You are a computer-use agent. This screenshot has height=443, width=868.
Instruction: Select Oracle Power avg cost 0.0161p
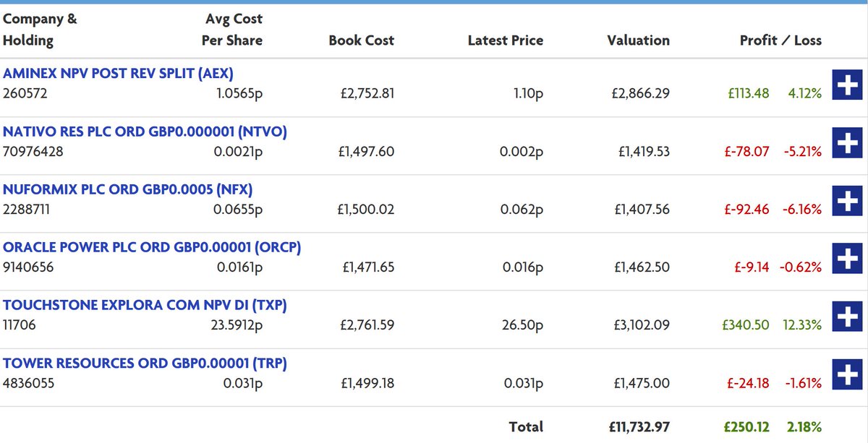pyautogui.click(x=239, y=267)
